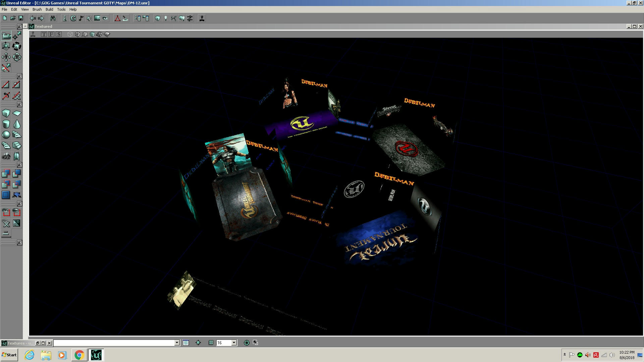644x362 pixels.
Task: Build a sheet brush
Action: pyautogui.click(x=17, y=113)
